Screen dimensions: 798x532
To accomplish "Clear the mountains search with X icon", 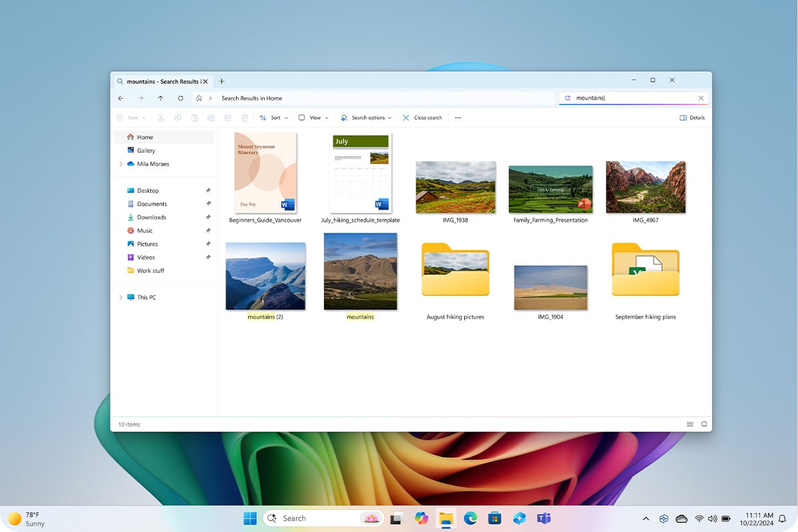I will tap(701, 98).
